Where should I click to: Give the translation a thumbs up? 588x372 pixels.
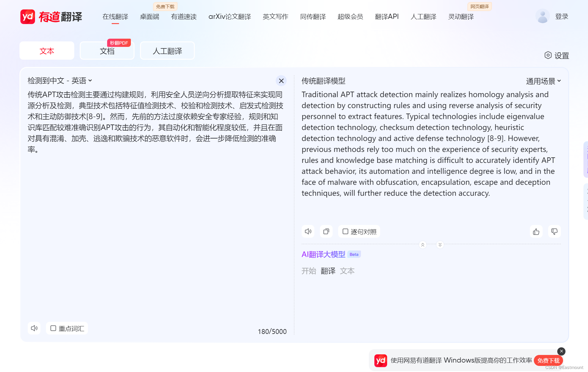[536, 232]
